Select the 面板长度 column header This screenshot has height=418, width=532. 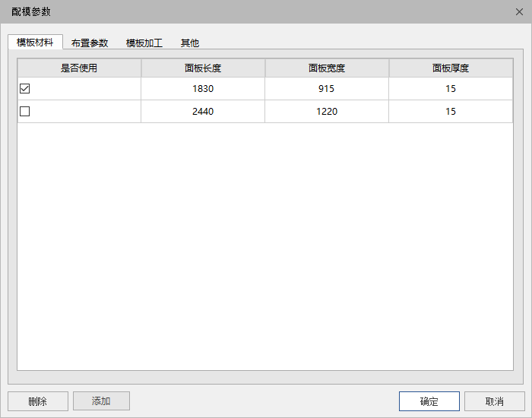tap(203, 68)
